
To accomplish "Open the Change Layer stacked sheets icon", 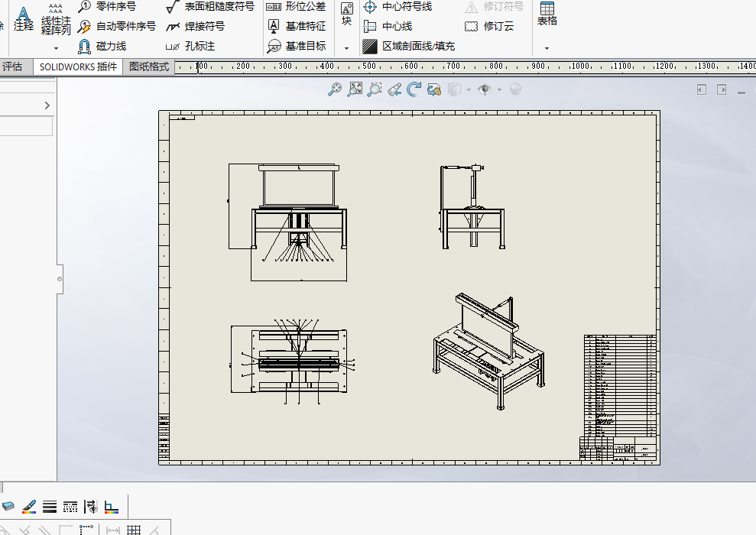I will click(x=8, y=506).
